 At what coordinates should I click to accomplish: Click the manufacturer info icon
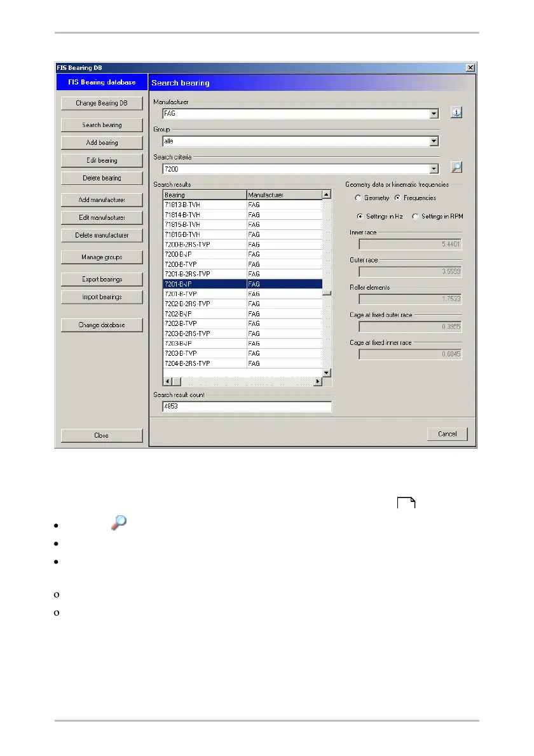point(456,112)
